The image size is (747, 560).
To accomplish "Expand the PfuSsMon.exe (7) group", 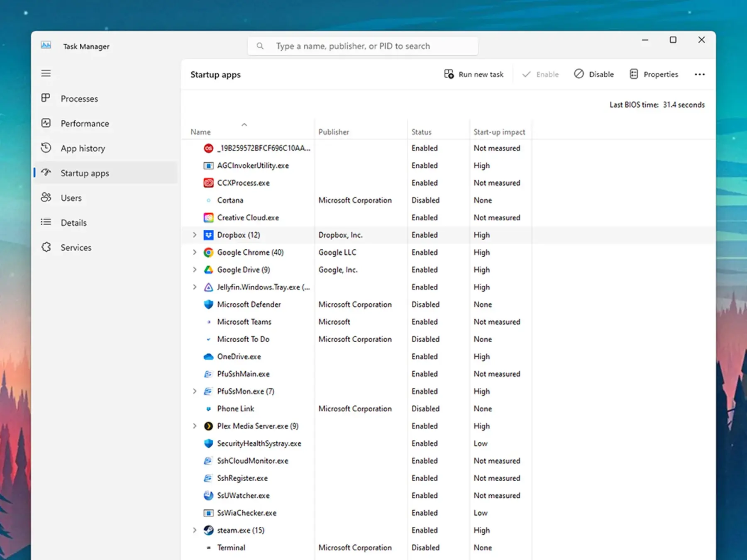I will pyautogui.click(x=194, y=392).
